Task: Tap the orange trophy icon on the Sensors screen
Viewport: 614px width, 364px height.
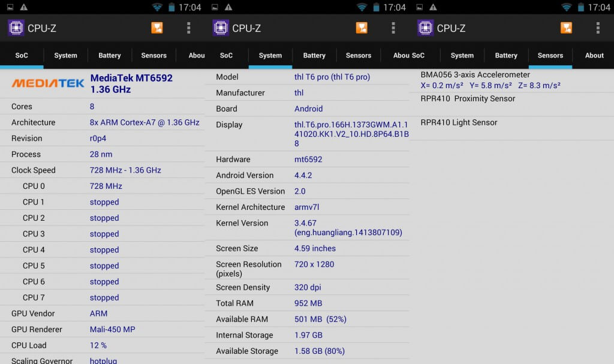Action: click(x=566, y=28)
